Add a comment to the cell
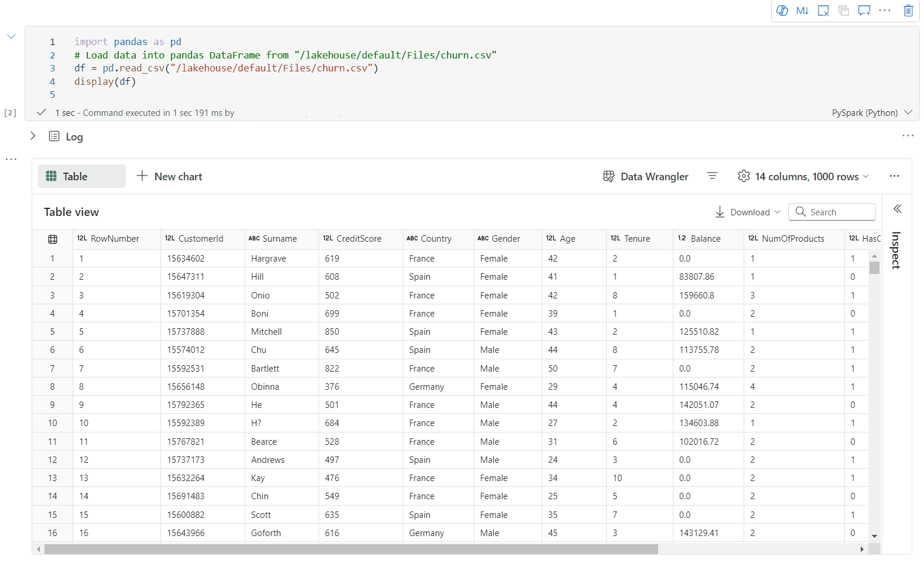The image size is (924, 570). [864, 11]
